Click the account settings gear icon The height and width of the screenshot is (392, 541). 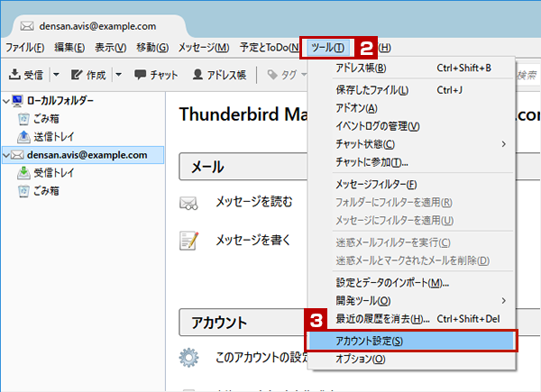point(188,358)
